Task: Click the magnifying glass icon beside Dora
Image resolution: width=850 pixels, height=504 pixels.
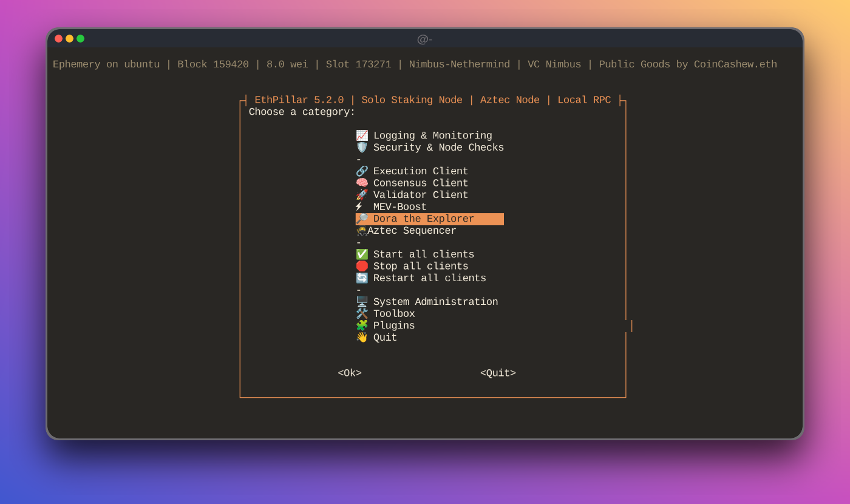Action: pyautogui.click(x=362, y=219)
